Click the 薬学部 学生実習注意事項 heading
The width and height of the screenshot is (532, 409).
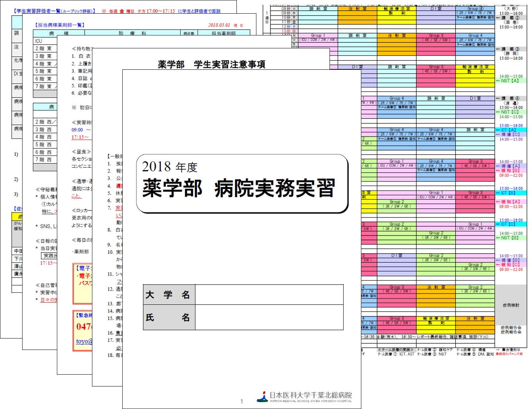[212, 63]
